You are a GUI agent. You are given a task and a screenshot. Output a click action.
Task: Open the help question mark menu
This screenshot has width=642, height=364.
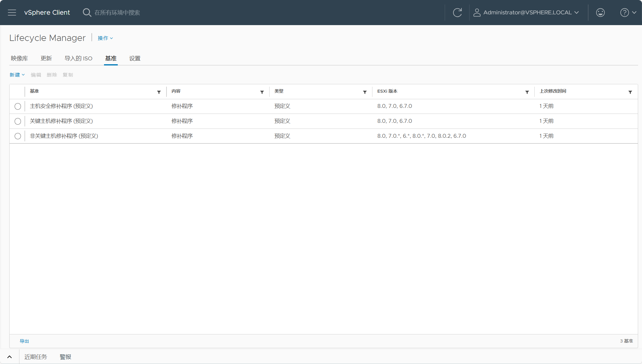click(628, 13)
